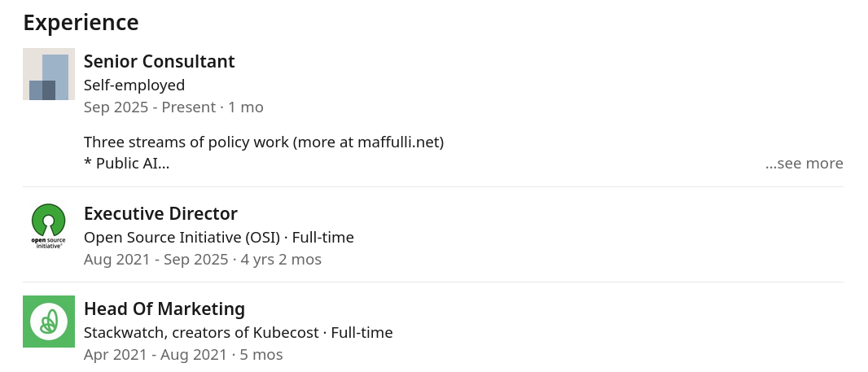
Task: Open the Self-employed placeholder company icon
Action: 49,74
